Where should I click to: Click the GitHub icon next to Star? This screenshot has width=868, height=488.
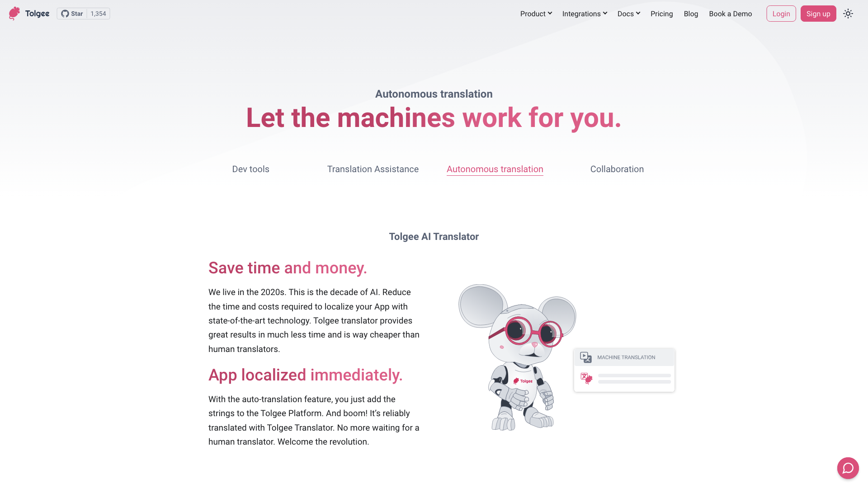65,13
